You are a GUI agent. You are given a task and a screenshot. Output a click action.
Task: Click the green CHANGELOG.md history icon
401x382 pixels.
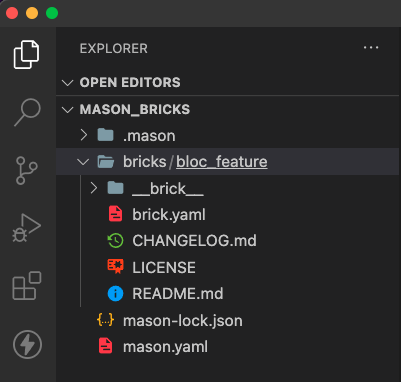115,241
